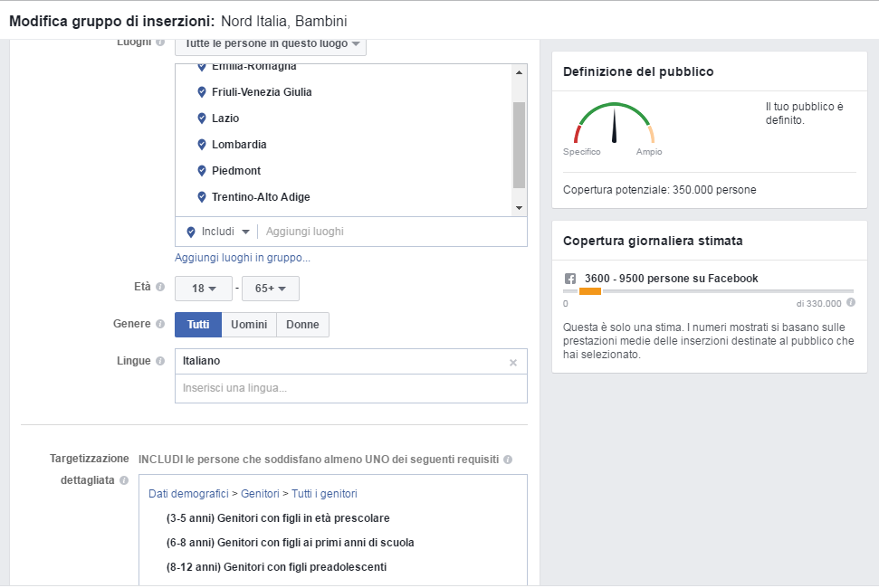Click Aggiungi luoghi in gruppo link
This screenshot has width=879, height=588.
tap(243, 258)
